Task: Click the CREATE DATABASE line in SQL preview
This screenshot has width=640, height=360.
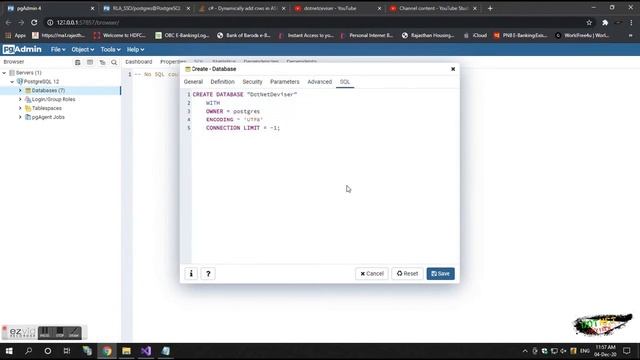Action: pos(245,94)
